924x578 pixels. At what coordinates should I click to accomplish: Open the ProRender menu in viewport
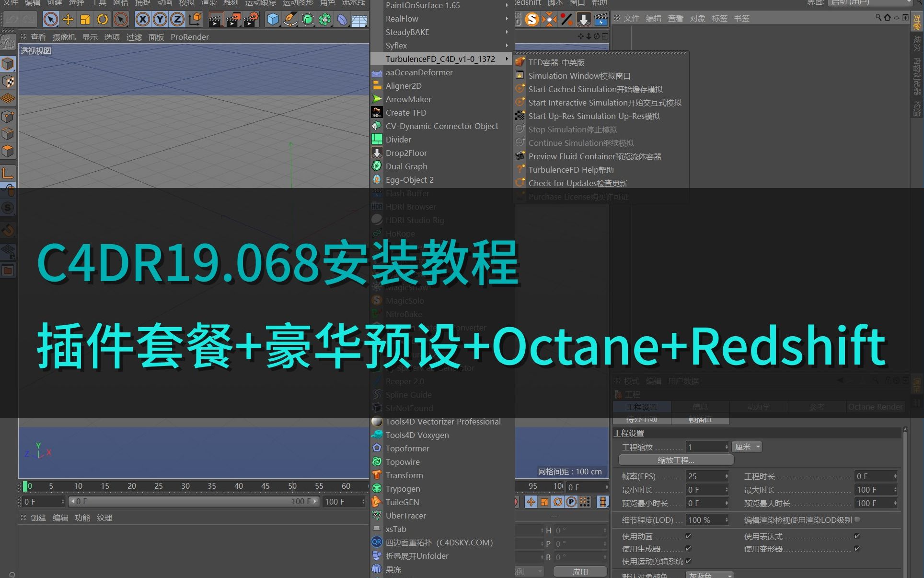[x=189, y=37]
